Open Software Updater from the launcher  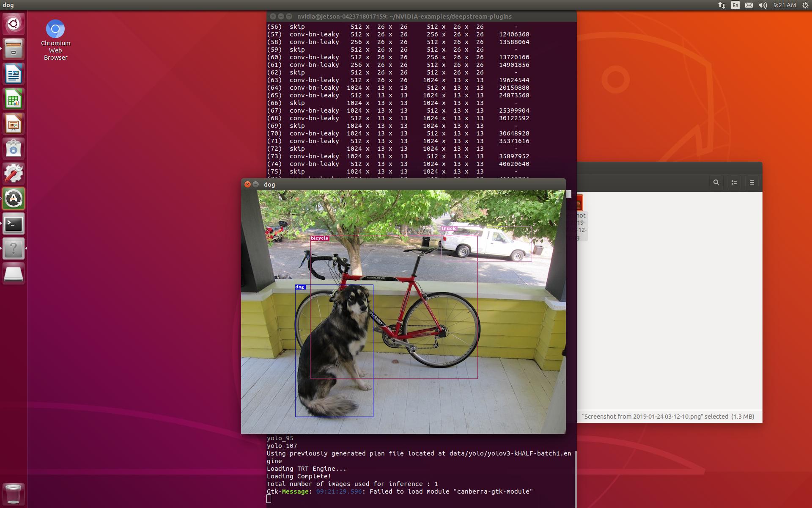coord(14,199)
